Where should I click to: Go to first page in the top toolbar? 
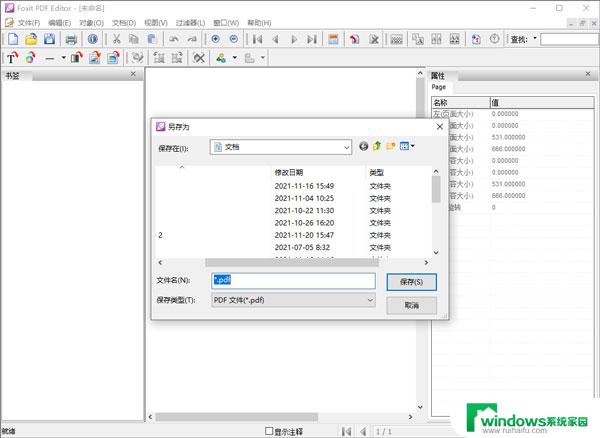[x=258, y=39]
